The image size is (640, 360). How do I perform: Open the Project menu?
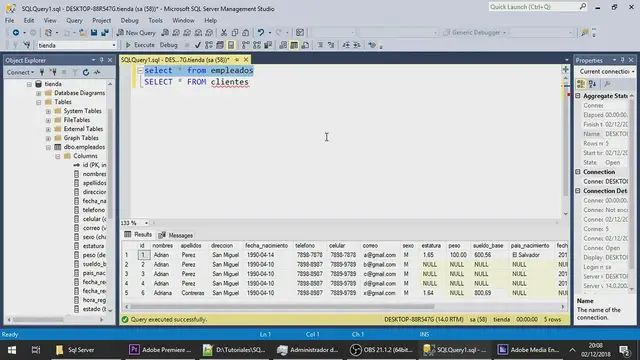click(x=102, y=20)
